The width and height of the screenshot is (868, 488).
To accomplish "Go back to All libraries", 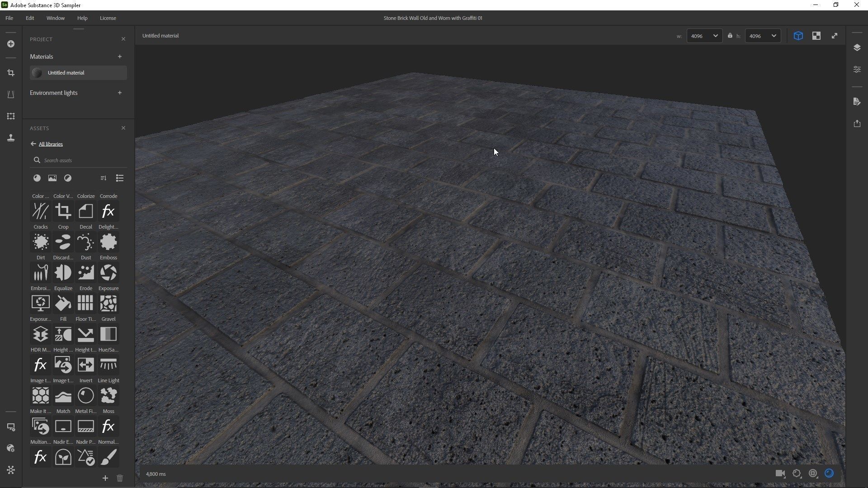I will (50, 144).
